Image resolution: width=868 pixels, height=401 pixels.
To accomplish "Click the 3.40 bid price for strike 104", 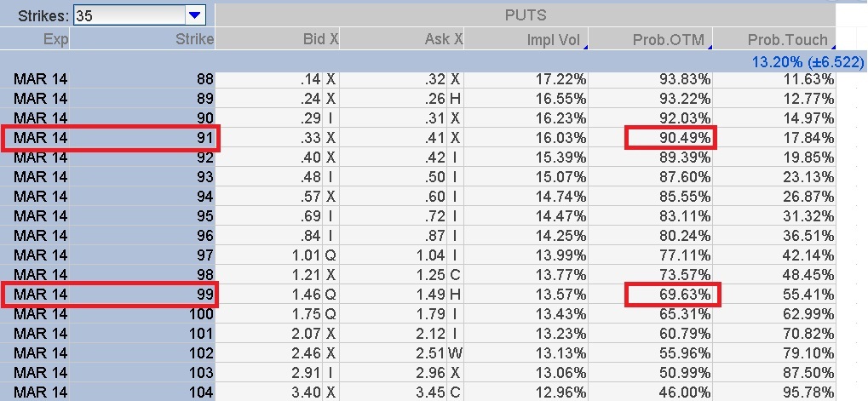I will click(x=304, y=393).
